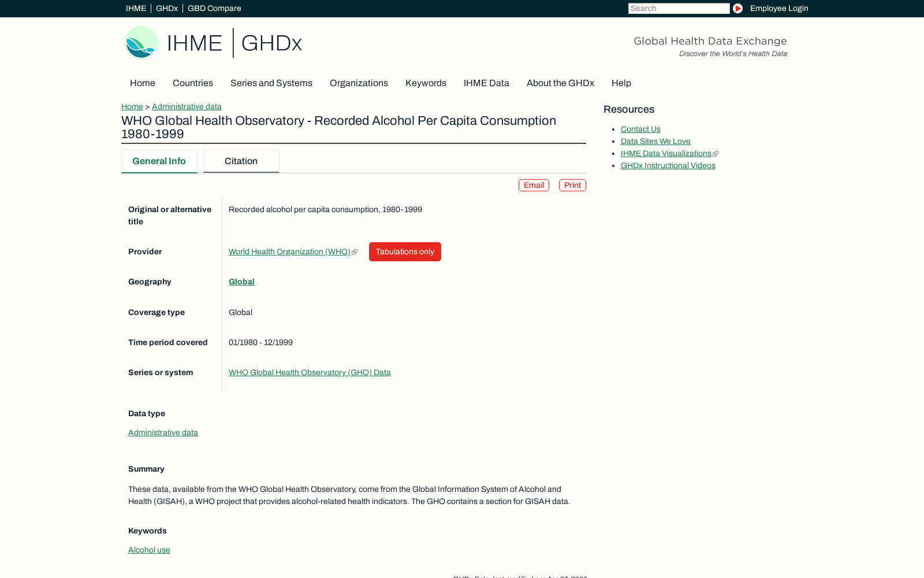Open the Help menu item

pos(621,83)
